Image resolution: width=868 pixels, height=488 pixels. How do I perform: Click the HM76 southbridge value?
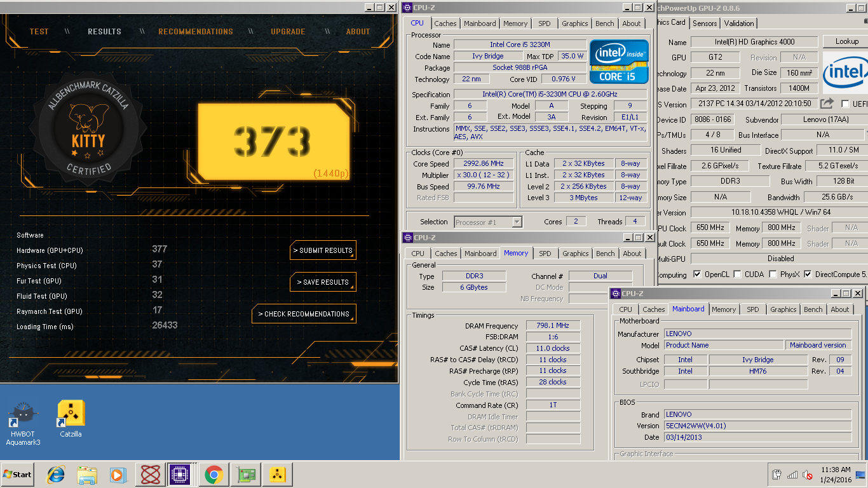(758, 371)
